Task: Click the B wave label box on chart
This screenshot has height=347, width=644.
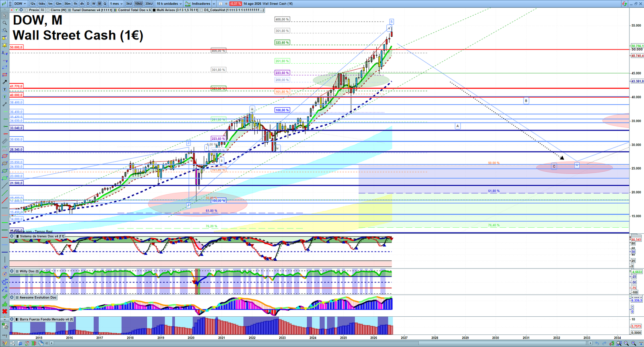Action: tap(526, 101)
